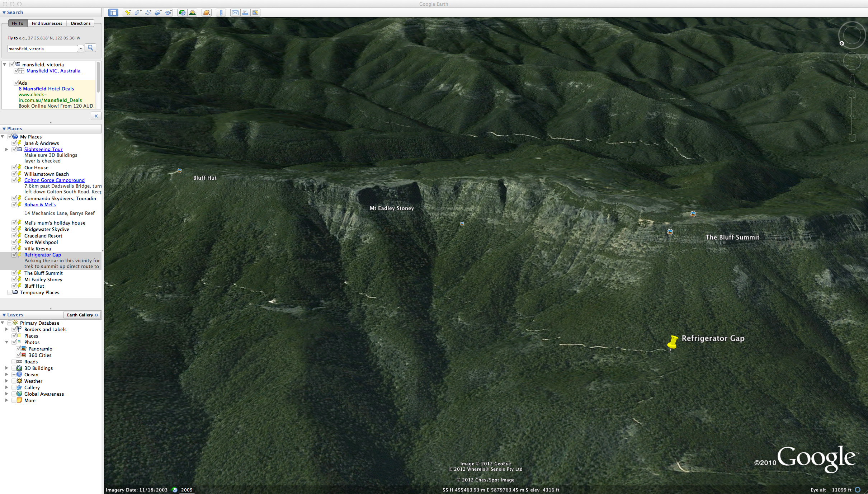Click the photo icon near Mt Eadley Stoney
The width and height of the screenshot is (868, 494).
(462, 224)
